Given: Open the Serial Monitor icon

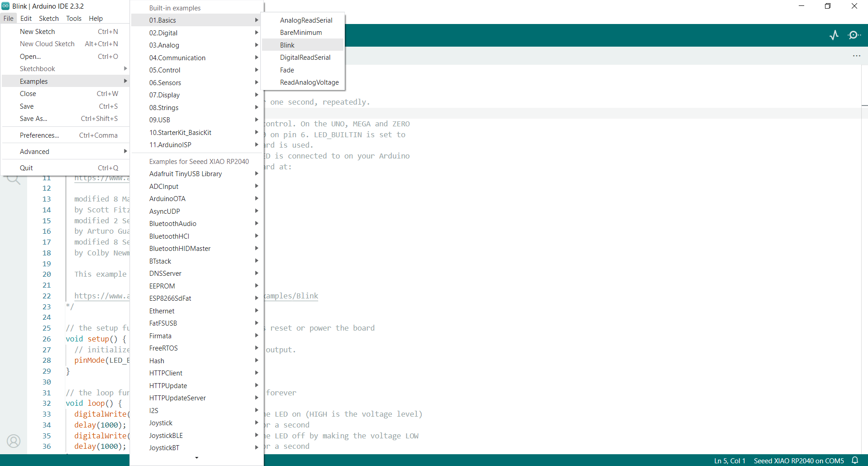Looking at the screenshot, I should pos(854,35).
